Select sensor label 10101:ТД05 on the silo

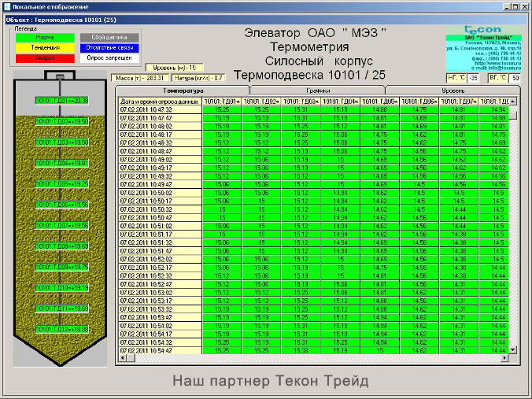pyautogui.click(x=61, y=184)
